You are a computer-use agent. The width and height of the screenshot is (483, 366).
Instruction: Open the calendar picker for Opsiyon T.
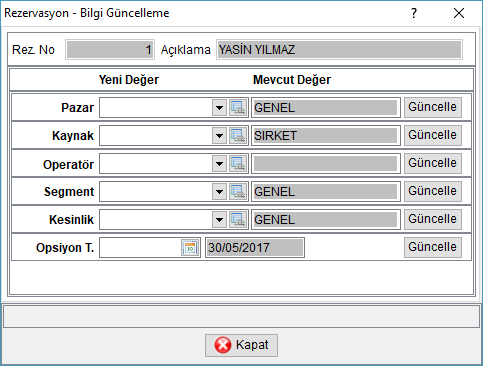pos(190,248)
